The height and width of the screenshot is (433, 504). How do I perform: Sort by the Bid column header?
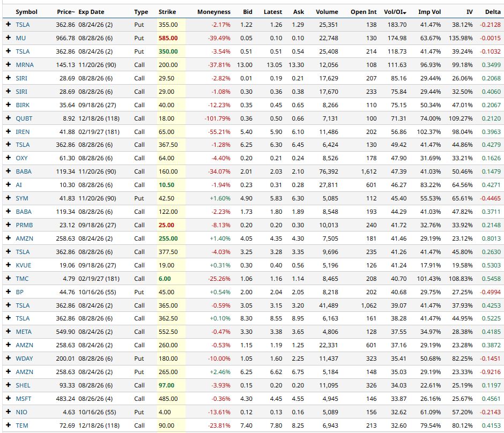(248, 12)
